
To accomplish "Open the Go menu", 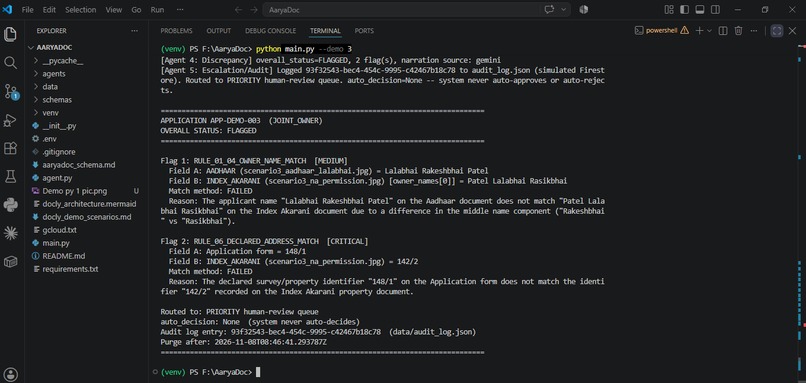I will tap(136, 10).
